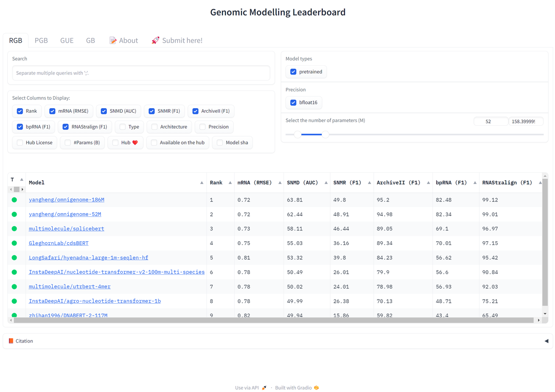The height and width of the screenshot is (392, 555).
Task: Open the GleghornLab/cdsBERT model page
Action: pyautogui.click(x=58, y=243)
